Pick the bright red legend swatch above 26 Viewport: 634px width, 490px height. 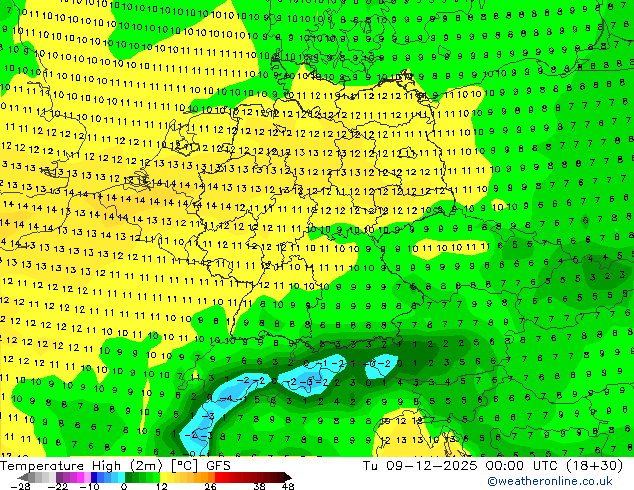tap(218, 477)
